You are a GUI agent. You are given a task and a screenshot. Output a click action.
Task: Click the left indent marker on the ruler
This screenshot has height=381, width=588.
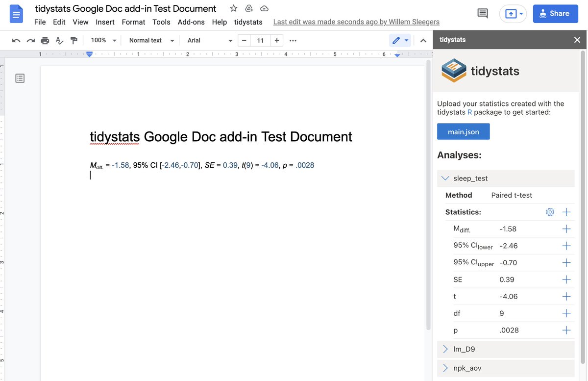click(x=89, y=54)
